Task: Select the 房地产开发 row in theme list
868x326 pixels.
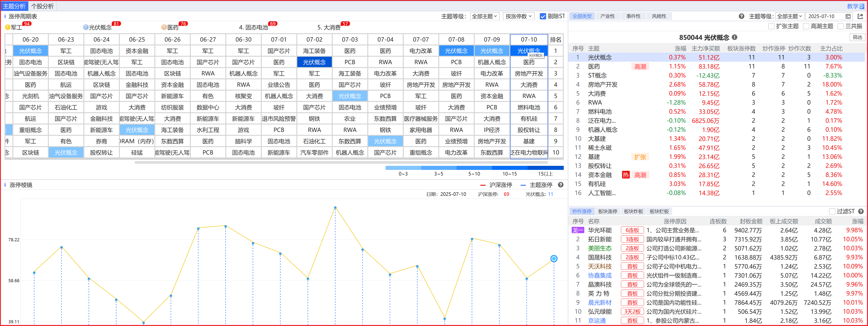Action: point(716,84)
